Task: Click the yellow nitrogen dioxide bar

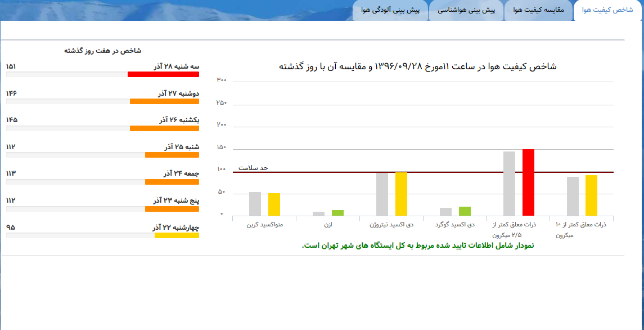Action: (x=401, y=194)
